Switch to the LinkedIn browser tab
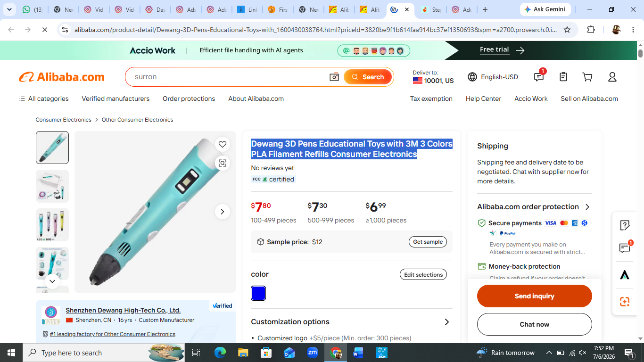644x362 pixels. 247,9
